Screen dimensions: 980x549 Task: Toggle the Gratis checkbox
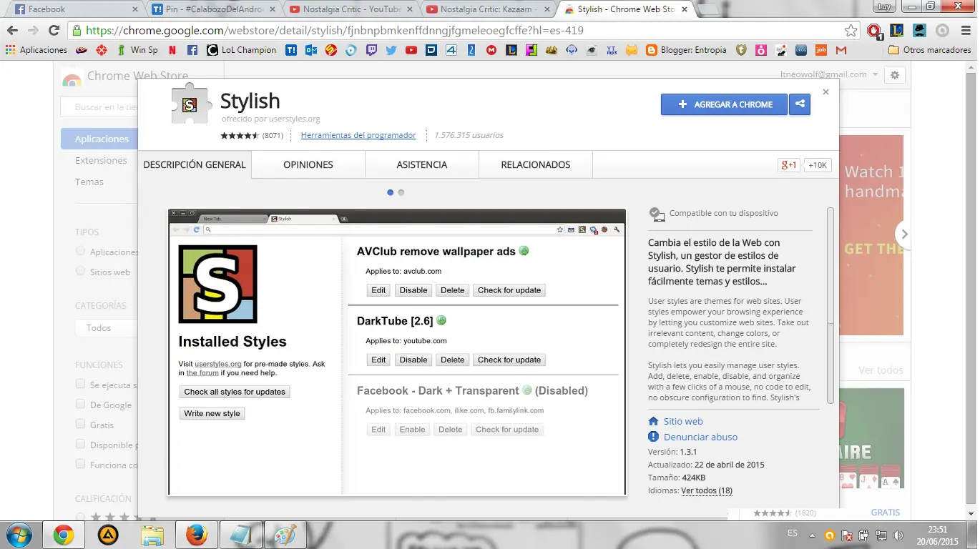81,425
